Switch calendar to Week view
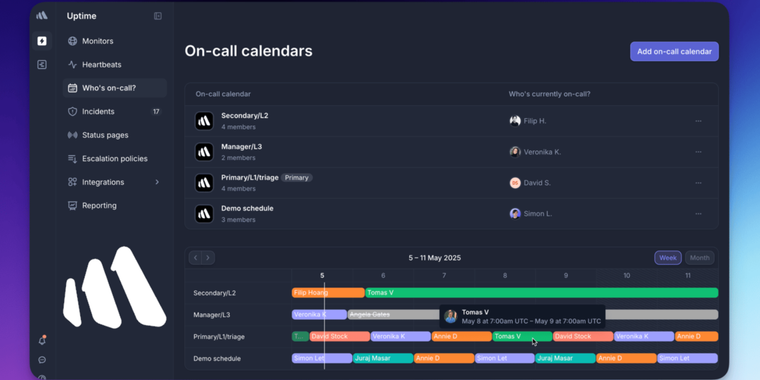760x380 pixels. 668,258
